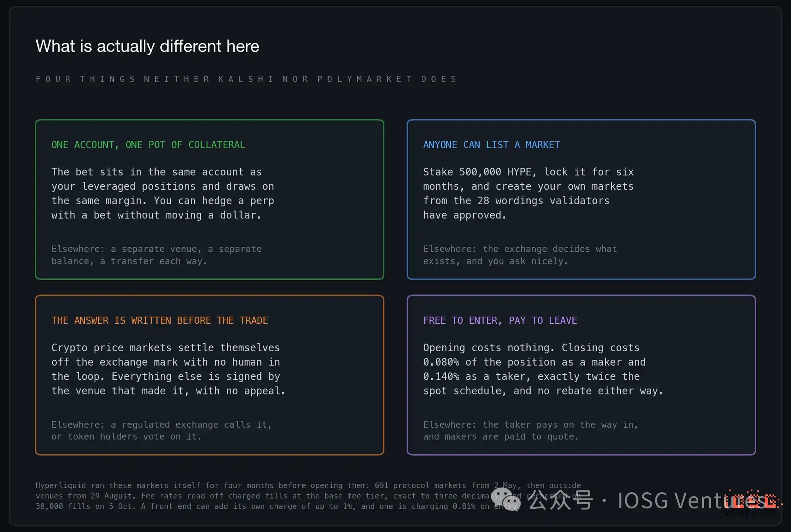
Task: Click the paragraph starting "The bet sits in"
Action: pos(163,193)
